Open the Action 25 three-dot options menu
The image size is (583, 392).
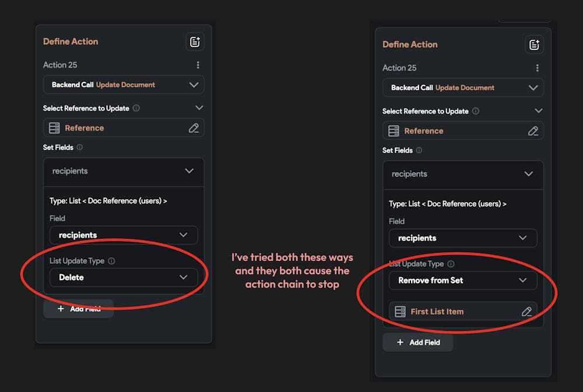198,65
